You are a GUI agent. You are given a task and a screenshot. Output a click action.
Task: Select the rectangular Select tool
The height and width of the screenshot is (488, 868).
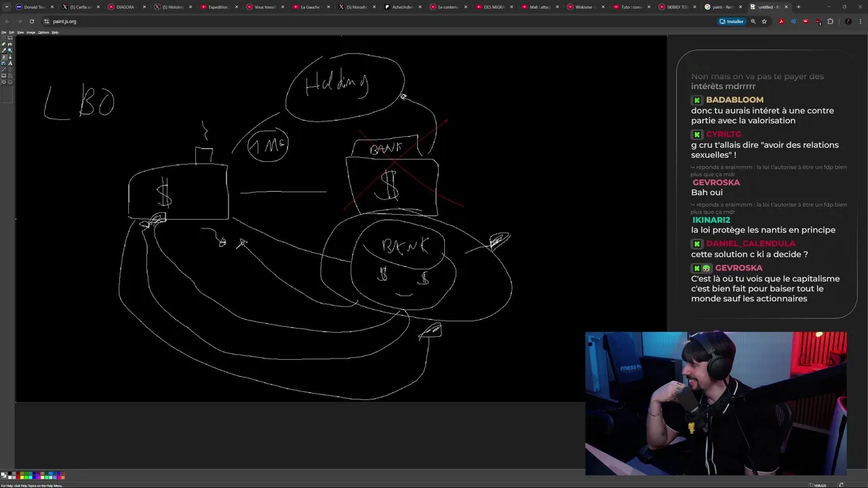click(10, 38)
